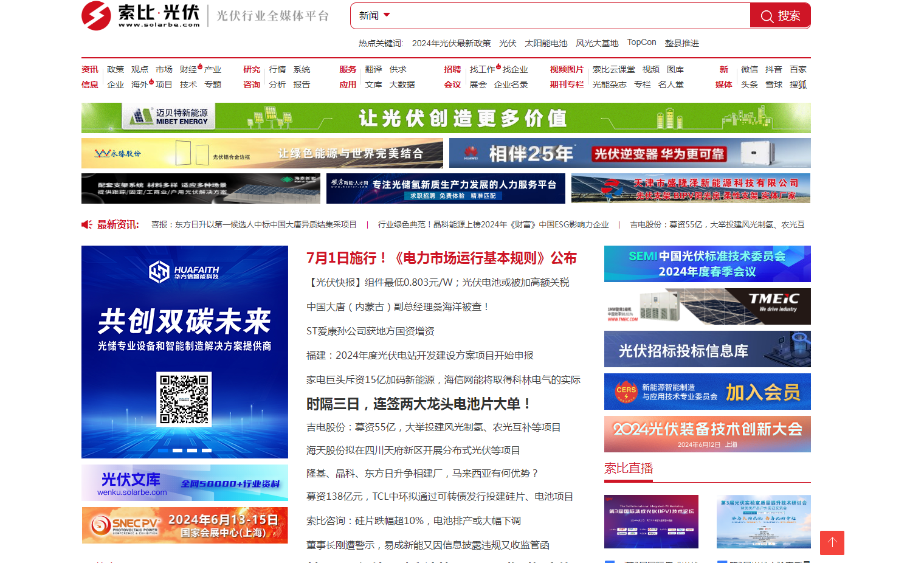Open article 董事长刚遭警示，易成新能又因信息披露
Screen dimensions: 924x563
428,545
